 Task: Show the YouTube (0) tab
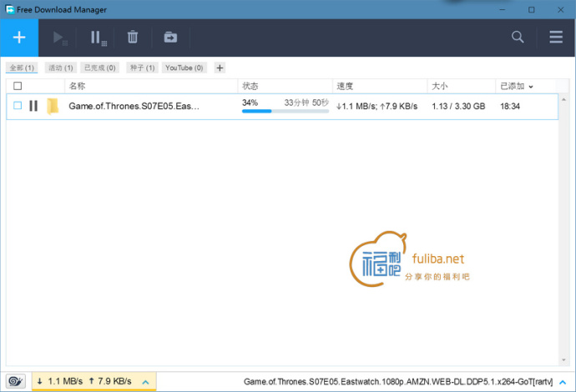pyautogui.click(x=184, y=68)
